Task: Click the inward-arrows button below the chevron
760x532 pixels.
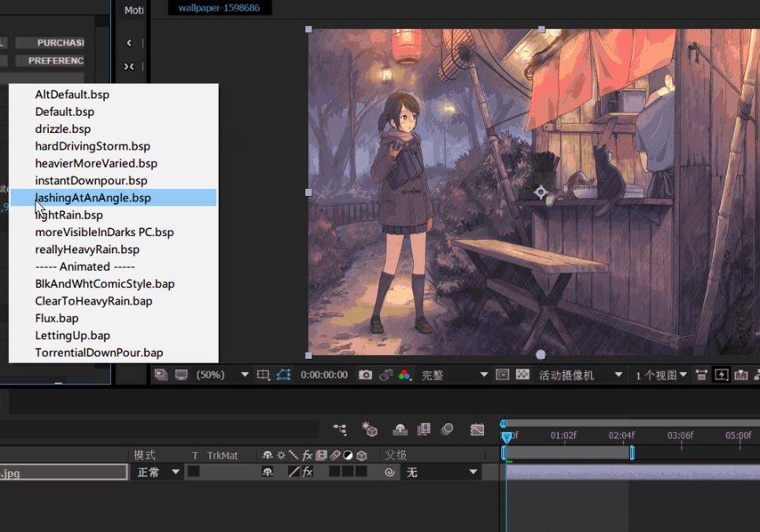Action: (129, 66)
